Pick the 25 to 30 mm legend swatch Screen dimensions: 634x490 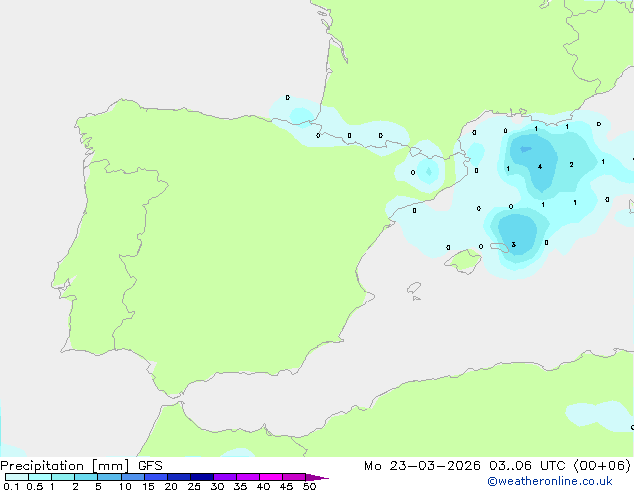click(x=202, y=477)
